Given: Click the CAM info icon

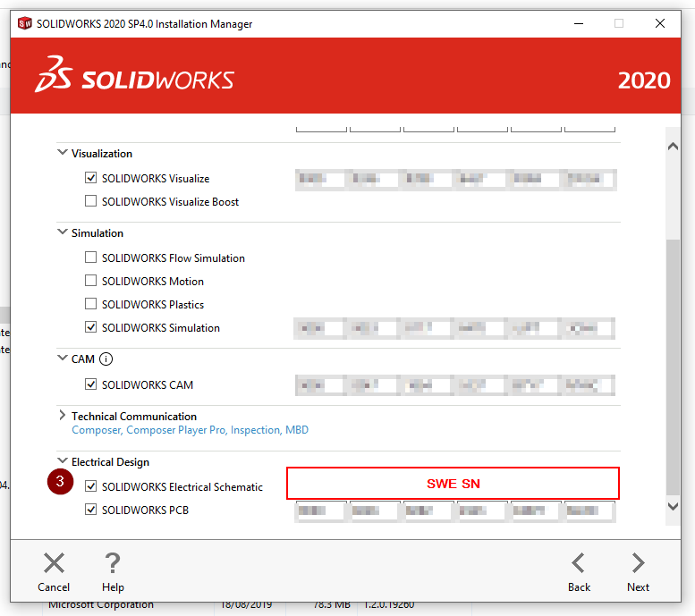Looking at the screenshot, I should coord(106,359).
